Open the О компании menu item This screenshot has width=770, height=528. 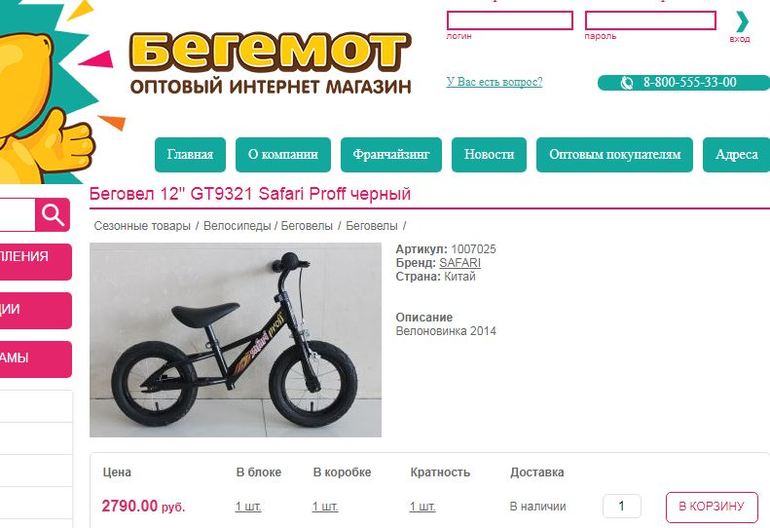point(283,155)
